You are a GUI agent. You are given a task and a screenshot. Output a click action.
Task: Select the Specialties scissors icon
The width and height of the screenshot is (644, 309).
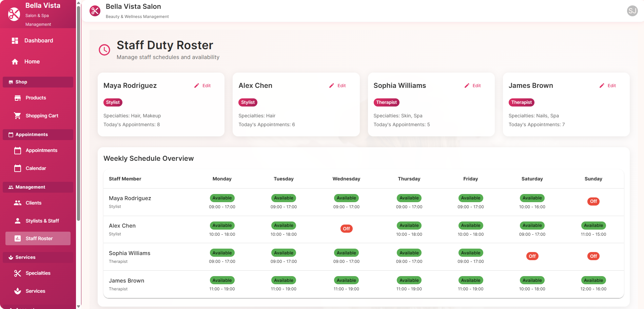[17, 273]
